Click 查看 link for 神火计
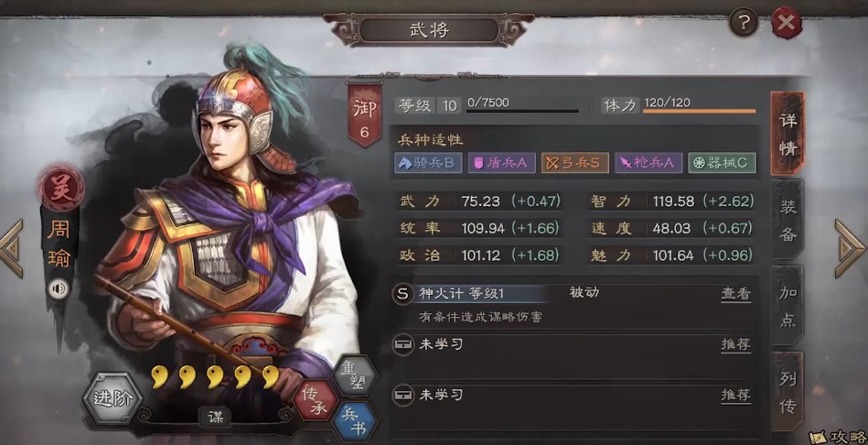The width and height of the screenshot is (868, 445). point(735,294)
